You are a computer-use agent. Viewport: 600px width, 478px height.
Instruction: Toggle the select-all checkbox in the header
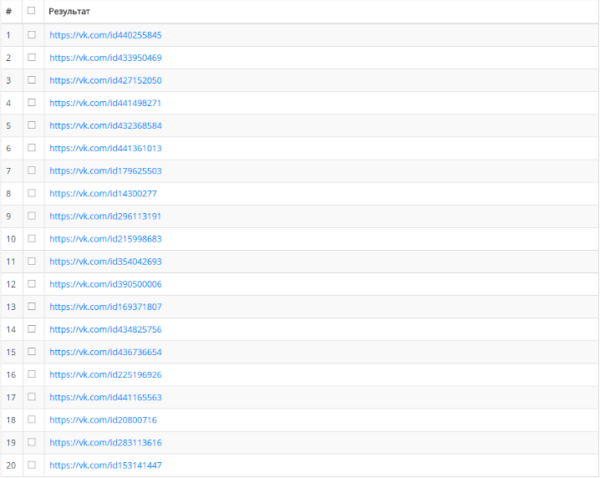coord(31,11)
